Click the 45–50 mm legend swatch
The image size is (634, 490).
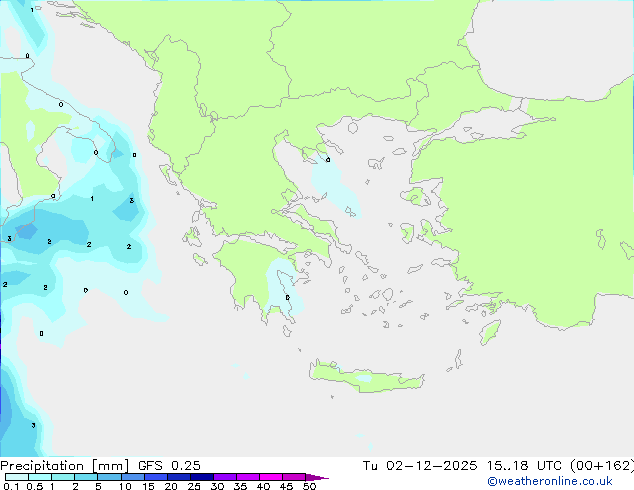(x=294, y=477)
